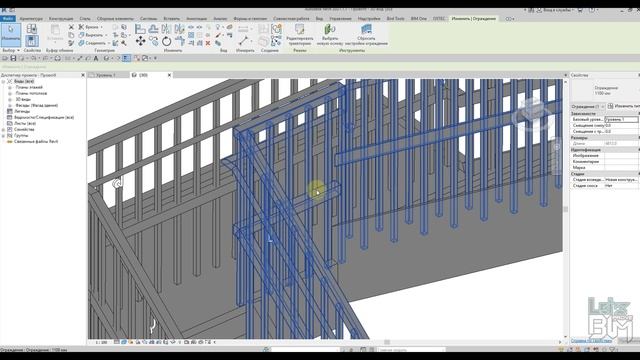Screen dimensions: 640x360
Task: Select Schedules/Quantities in project browser
Action: (x=44, y=118)
